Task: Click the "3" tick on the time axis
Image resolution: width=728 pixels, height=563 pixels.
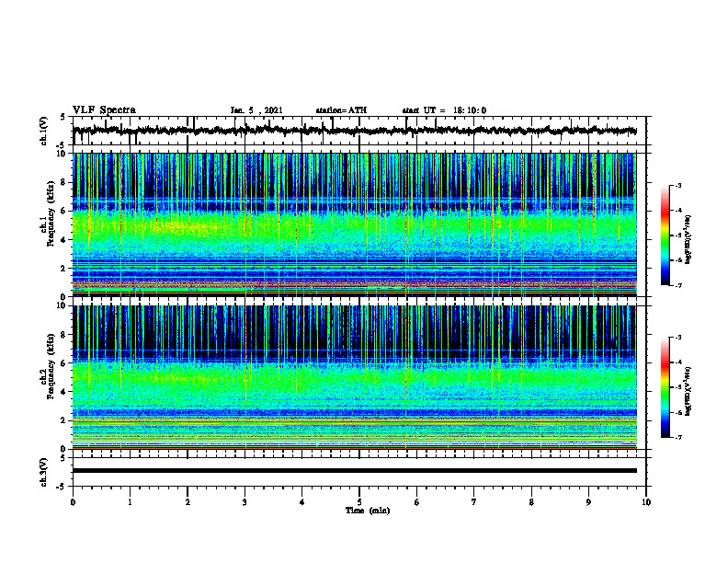Action: (x=245, y=502)
